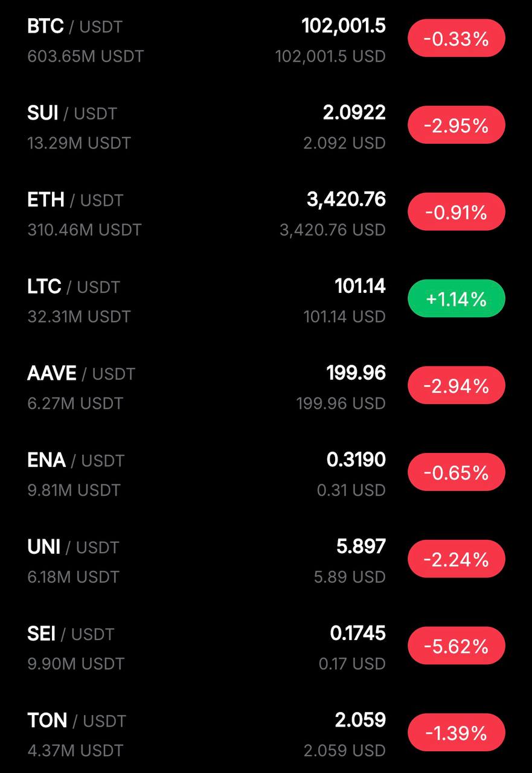Select the SUI / USDT row
Screen dimensions: 532x773
click(72, 114)
